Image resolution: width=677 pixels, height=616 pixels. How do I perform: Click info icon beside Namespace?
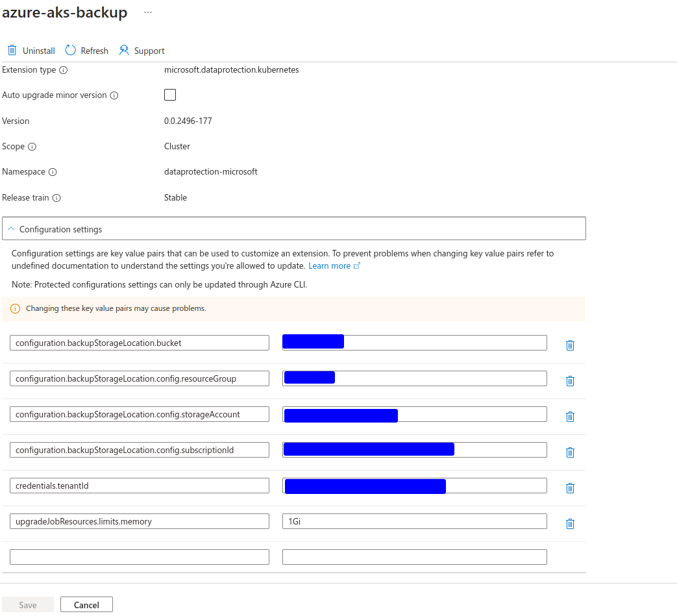[x=53, y=172]
